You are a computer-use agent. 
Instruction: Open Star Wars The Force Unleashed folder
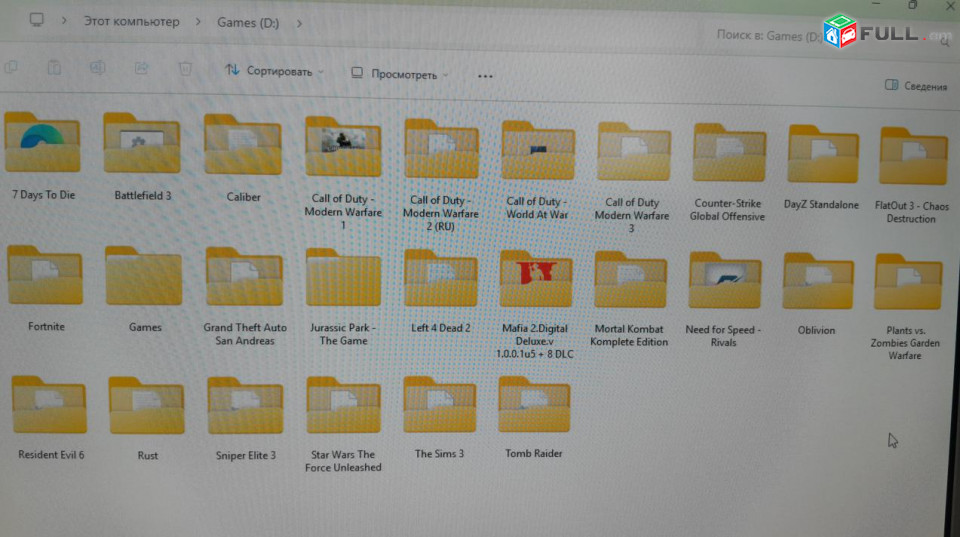(343, 405)
